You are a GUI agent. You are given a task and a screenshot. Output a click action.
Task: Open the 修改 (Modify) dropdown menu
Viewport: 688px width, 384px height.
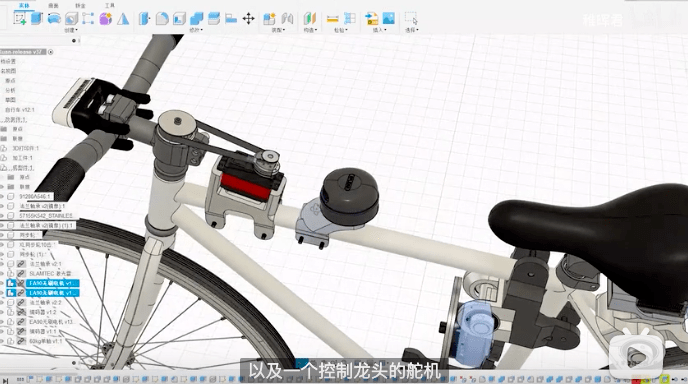195,30
